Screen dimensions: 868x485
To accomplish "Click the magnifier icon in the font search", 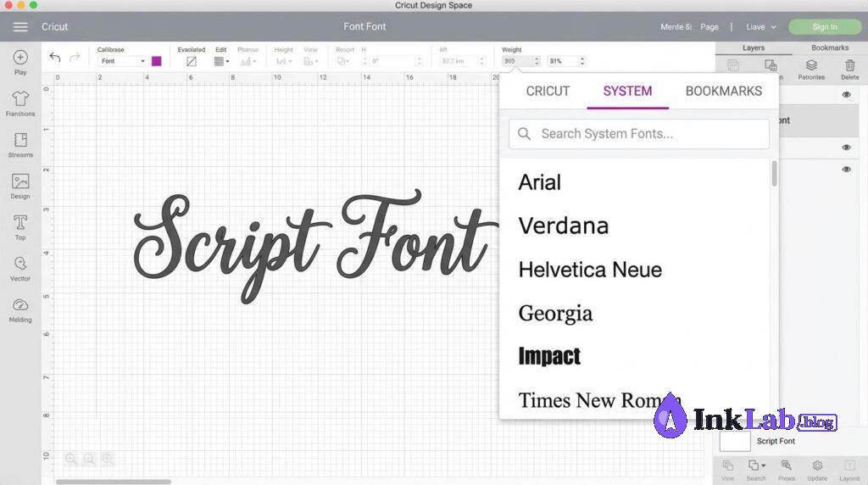I will (x=524, y=133).
